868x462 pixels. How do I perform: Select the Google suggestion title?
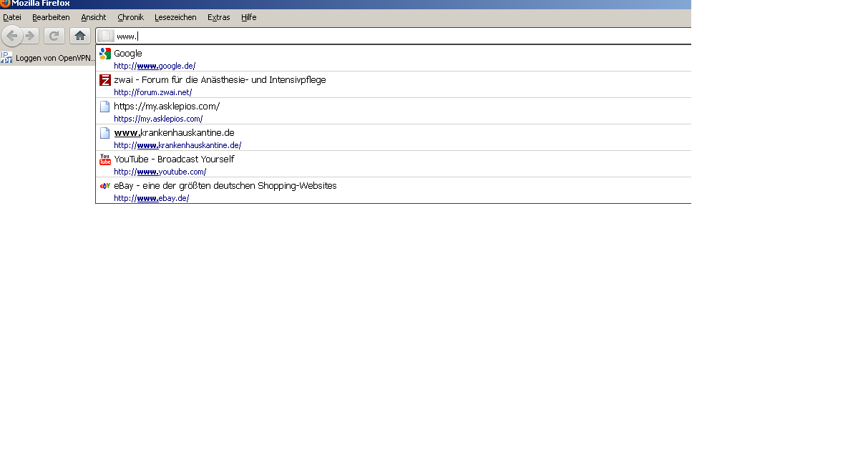click(x=128, y=54)
